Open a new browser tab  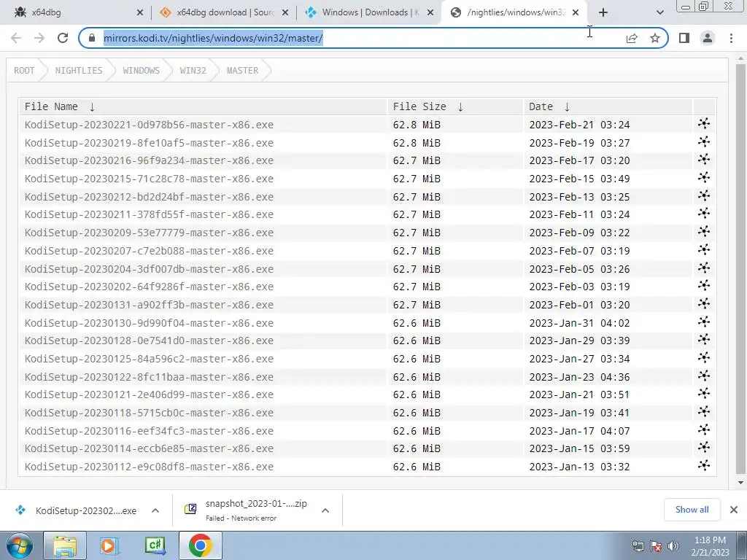(603, 13)
